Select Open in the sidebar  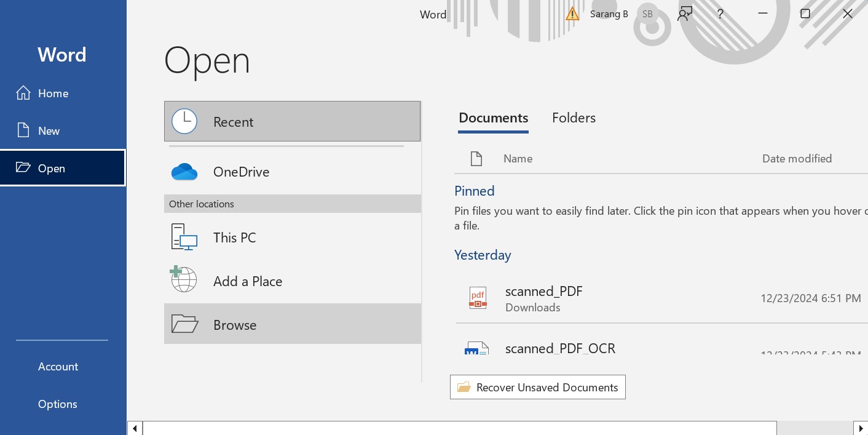[63, 167]
